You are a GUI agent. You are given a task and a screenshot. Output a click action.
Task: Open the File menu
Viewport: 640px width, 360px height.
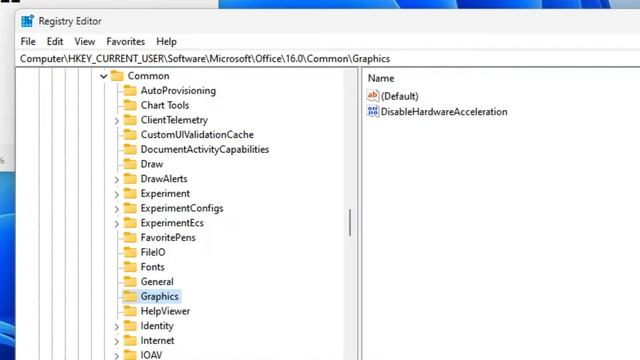(28, 42)
